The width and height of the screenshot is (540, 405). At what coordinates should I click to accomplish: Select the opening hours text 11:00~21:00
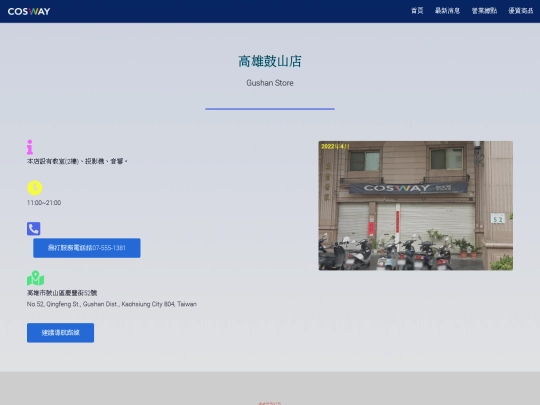point(44,203)
